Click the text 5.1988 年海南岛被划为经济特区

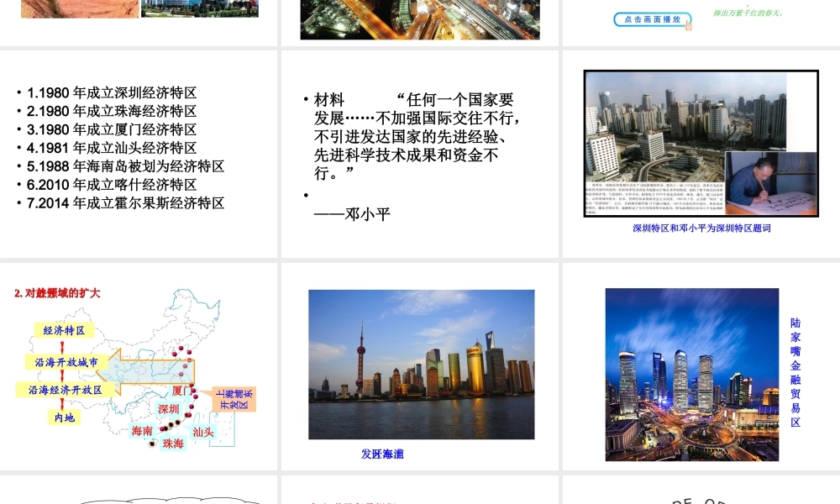pos(125,166)
